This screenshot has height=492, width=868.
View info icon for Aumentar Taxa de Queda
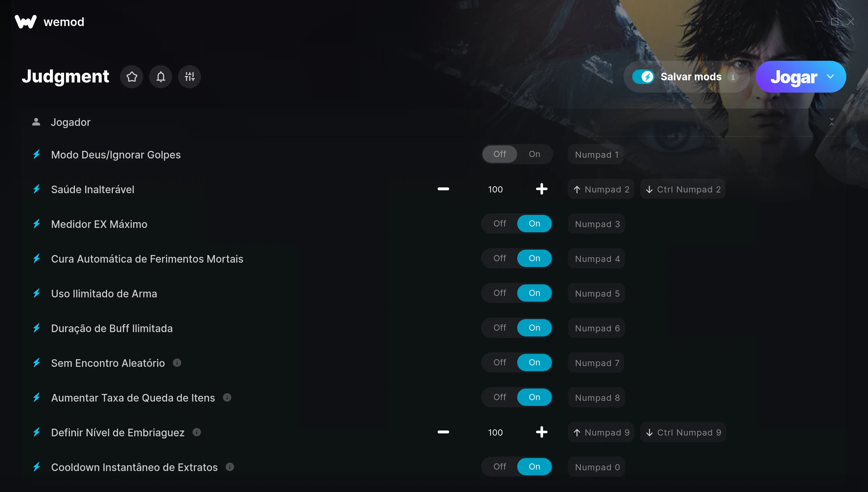point(227,397)
